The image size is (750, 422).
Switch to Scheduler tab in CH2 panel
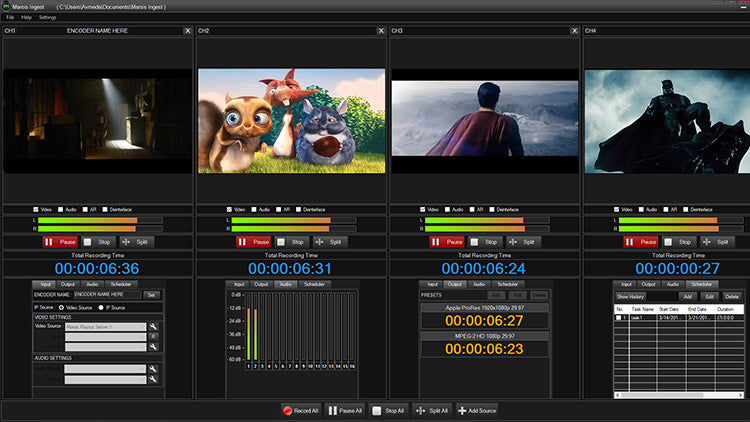click(x=313, y=284)
